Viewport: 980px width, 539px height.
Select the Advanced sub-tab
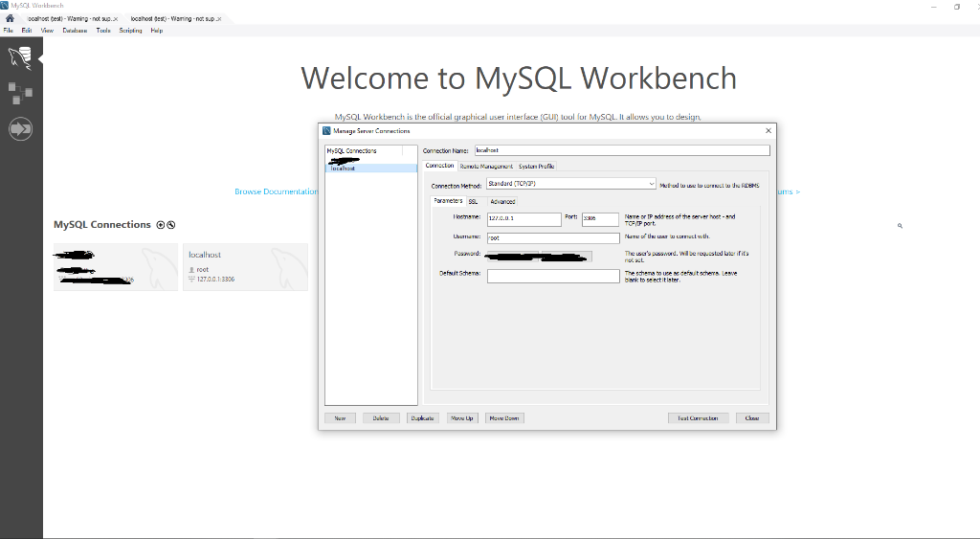502,201
